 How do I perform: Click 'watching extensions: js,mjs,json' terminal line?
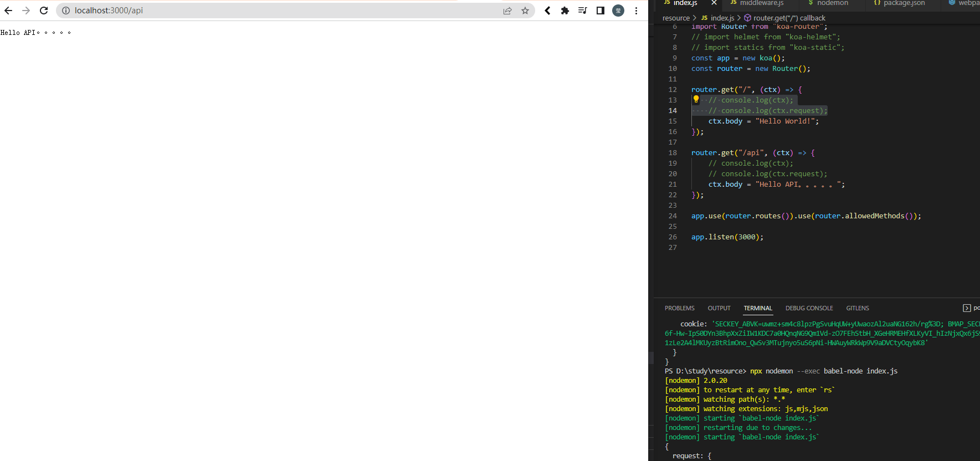746,409
